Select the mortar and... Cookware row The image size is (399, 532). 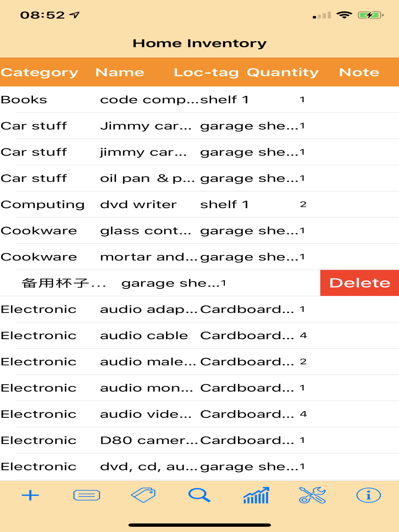(x=199, y=257)
